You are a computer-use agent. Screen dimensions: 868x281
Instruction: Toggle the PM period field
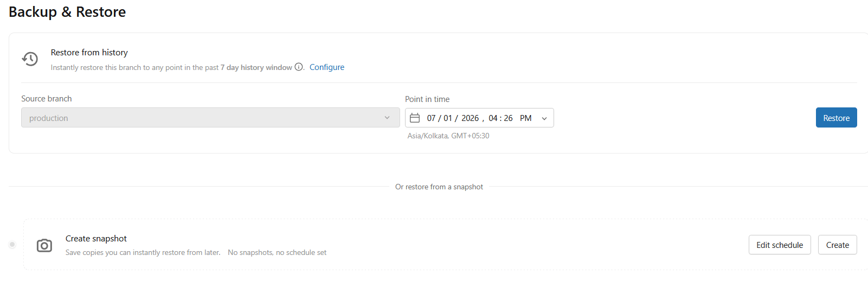pos(525,118)
